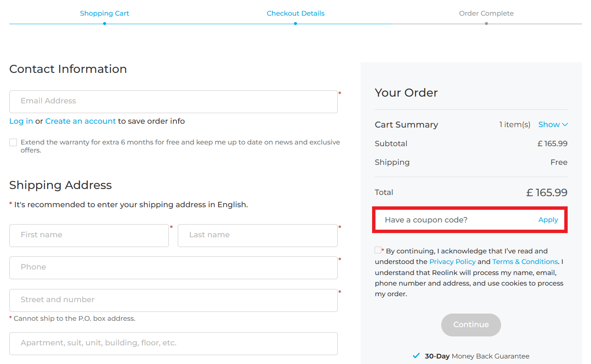Focus the Phone input field
Image resolution: width=591 pixels, height=364 pixels.
pos(173,267)
